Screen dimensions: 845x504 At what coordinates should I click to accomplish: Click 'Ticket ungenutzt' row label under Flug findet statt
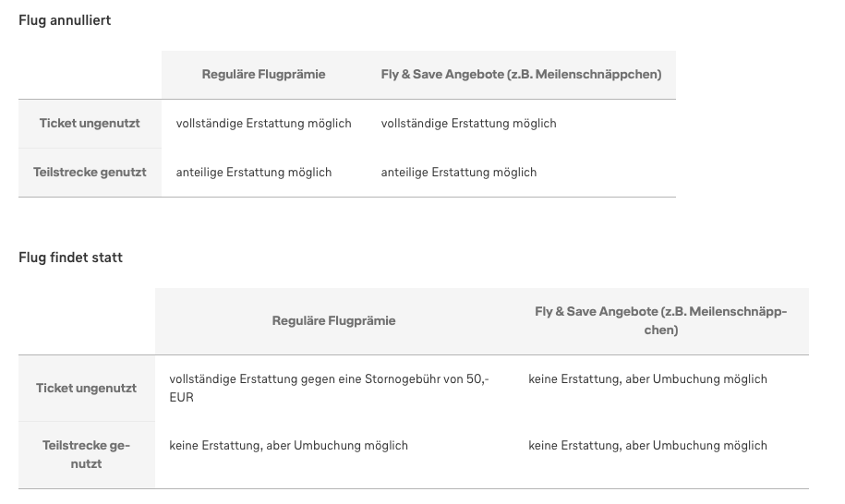tap(86, 388)
